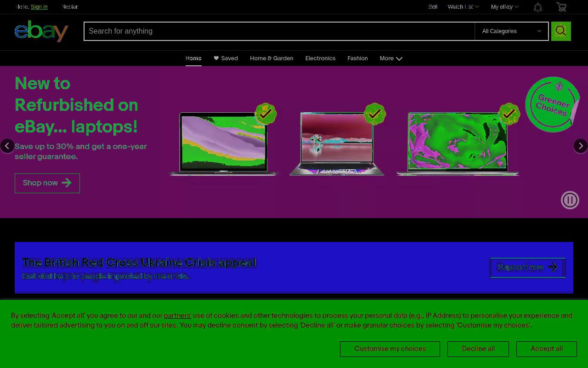Image resolution: width=588 pixels, height=368 pixels.
Task: Click the arrow inside Support now
Action: pos(553,267)
